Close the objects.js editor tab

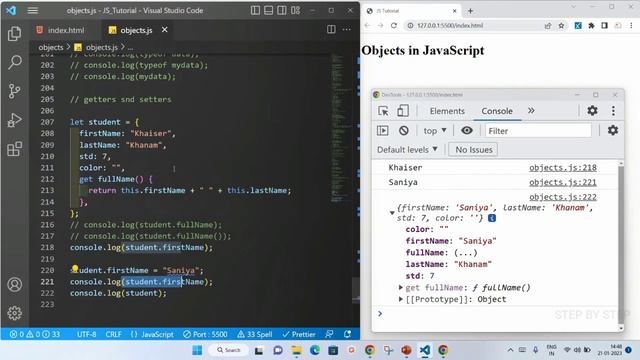pos(164,30)
